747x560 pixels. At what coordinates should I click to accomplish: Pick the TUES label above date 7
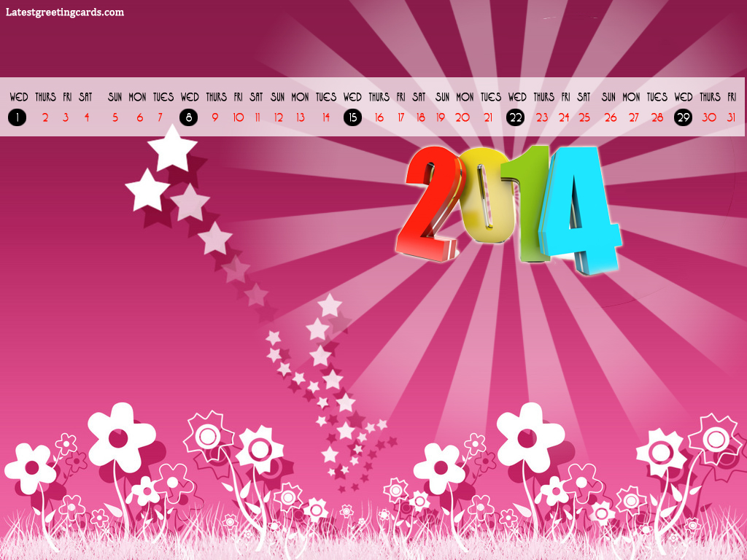coord(163,97)
